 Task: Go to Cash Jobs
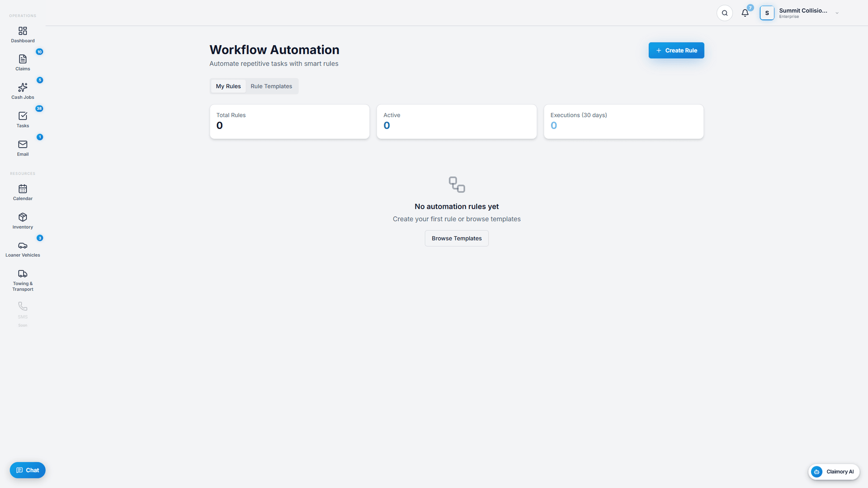click(23, 91)
